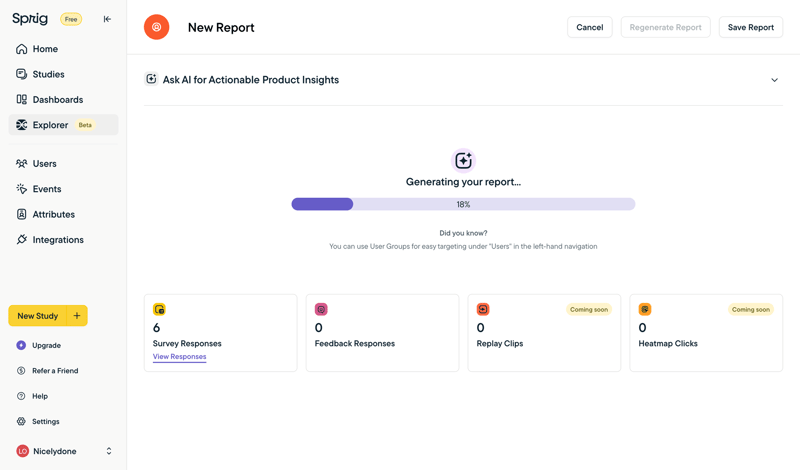800x470 pixels.
Task: Open Dashboards from the navigation
Action: click(63, 100)
